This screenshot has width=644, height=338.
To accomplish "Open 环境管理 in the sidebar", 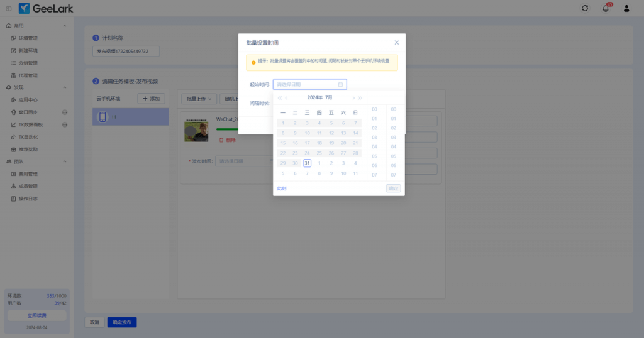I will pos(28,38).
